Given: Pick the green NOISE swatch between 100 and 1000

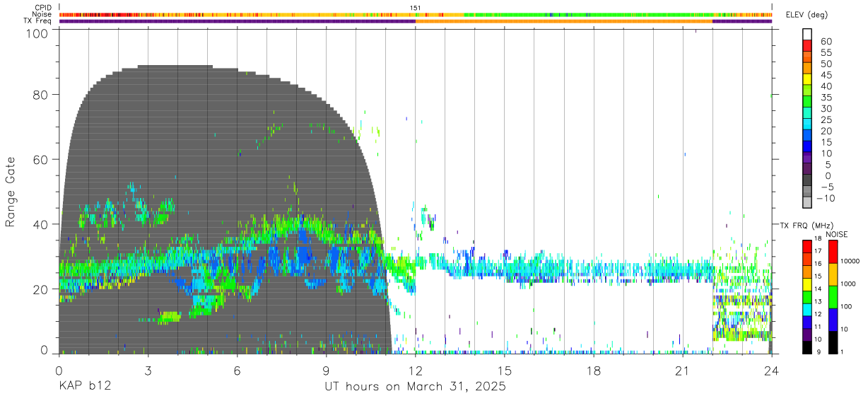Looking at the screenshot, I should click(x=832, y=296).
